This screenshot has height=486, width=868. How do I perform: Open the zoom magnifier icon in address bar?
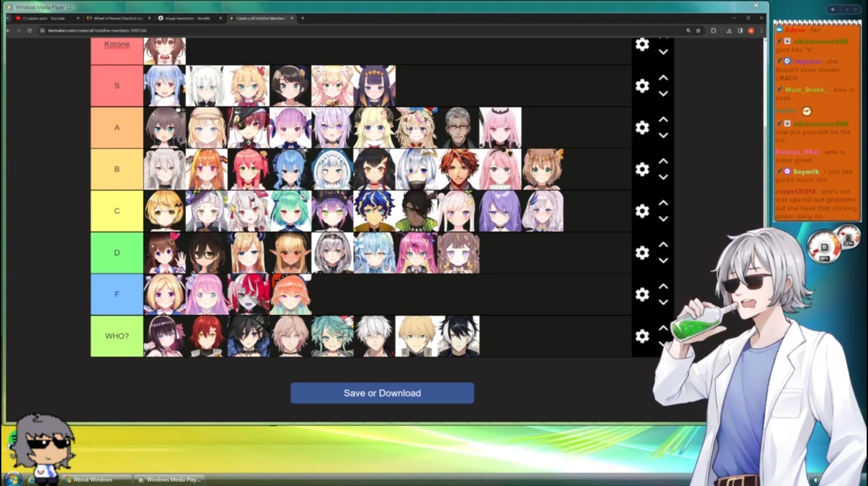[x=688, y=31]
